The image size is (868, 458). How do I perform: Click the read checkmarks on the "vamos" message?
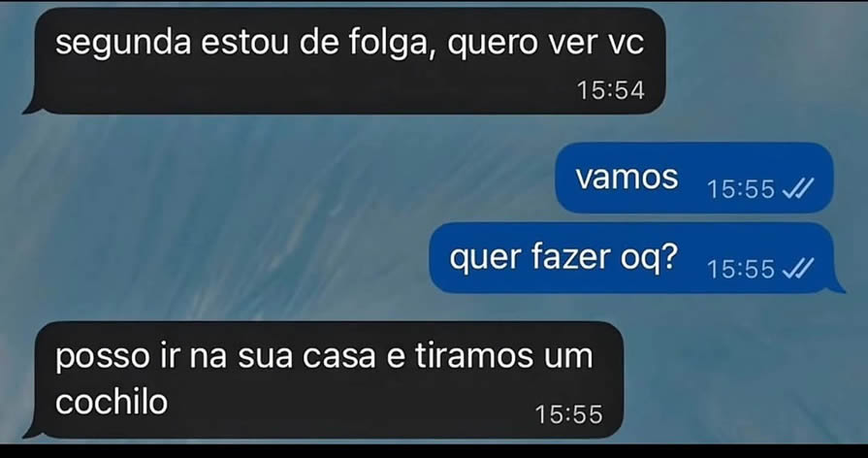click(x=798, y=189)
